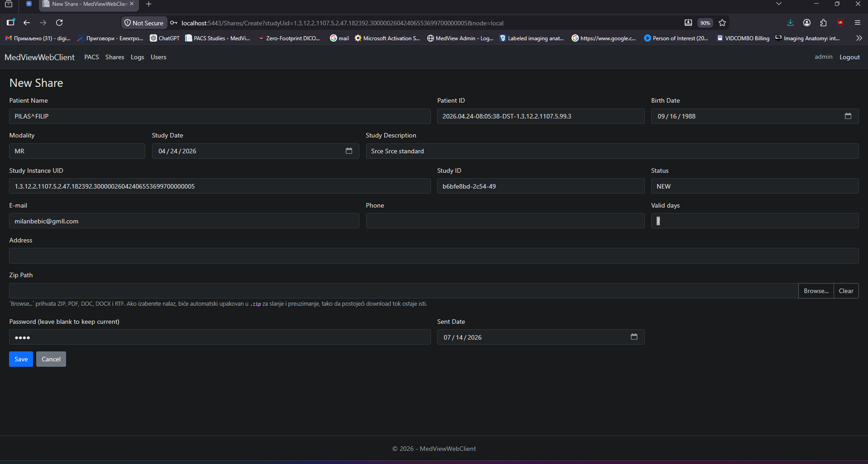Open the Shares menu item
This screenshot has width=868, height=464.
click(114, 57)
